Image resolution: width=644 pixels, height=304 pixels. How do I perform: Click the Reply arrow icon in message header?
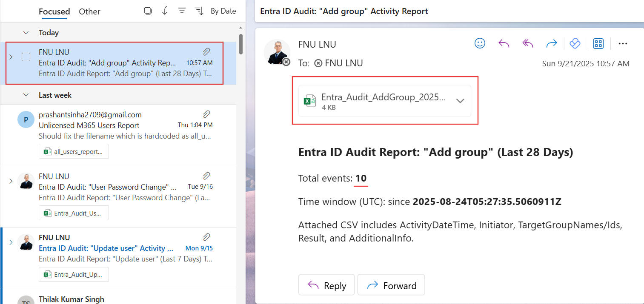[x=504, y=43]
